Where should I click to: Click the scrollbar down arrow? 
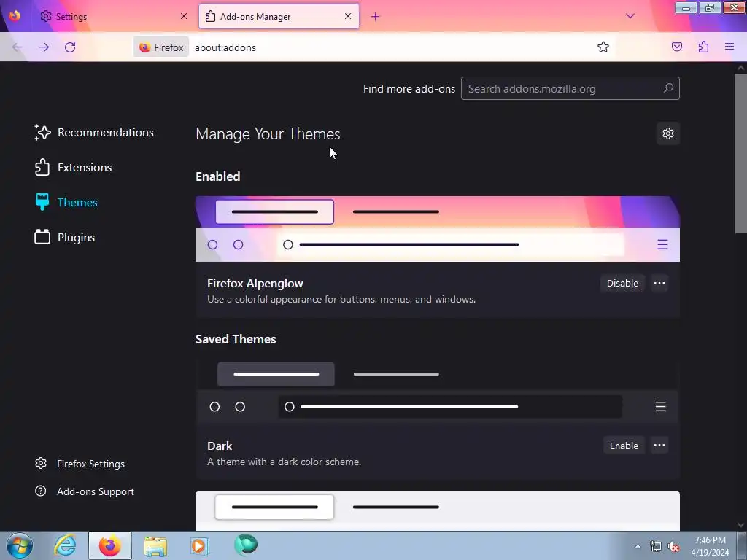coord(740,525)
